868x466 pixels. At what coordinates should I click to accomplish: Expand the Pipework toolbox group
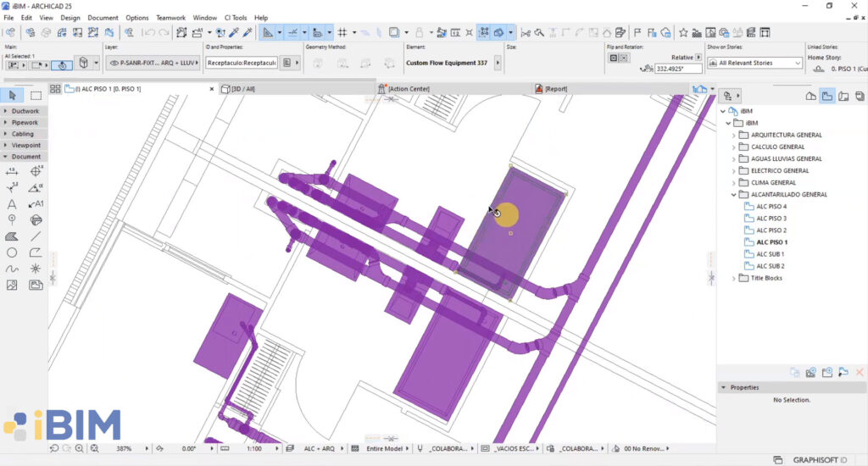pos(25,122)
